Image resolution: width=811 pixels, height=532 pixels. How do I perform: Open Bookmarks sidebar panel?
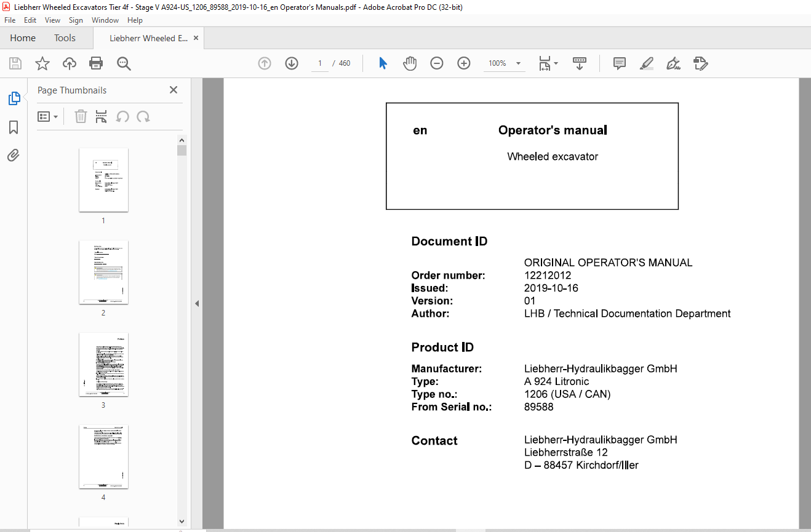point(14,127)
